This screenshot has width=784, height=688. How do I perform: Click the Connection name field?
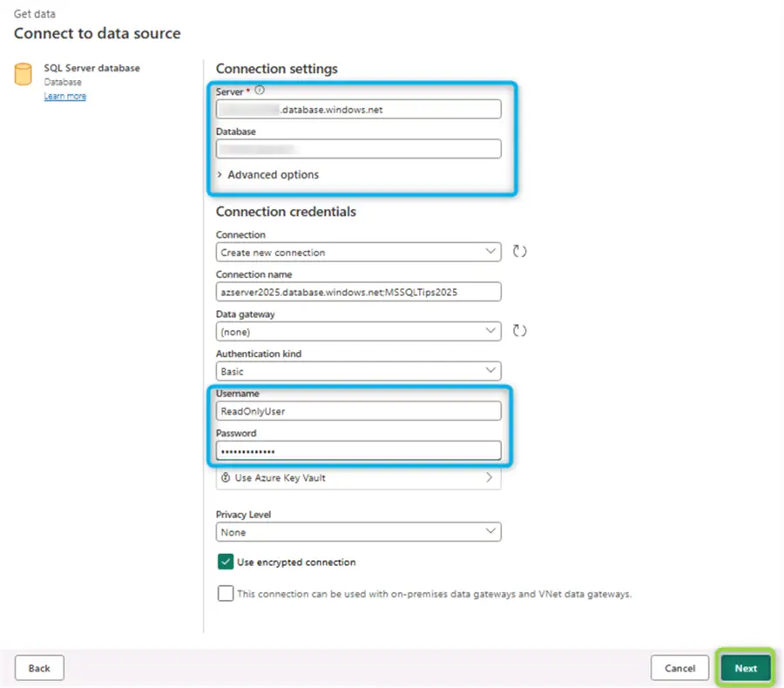(x=359, y=292)
